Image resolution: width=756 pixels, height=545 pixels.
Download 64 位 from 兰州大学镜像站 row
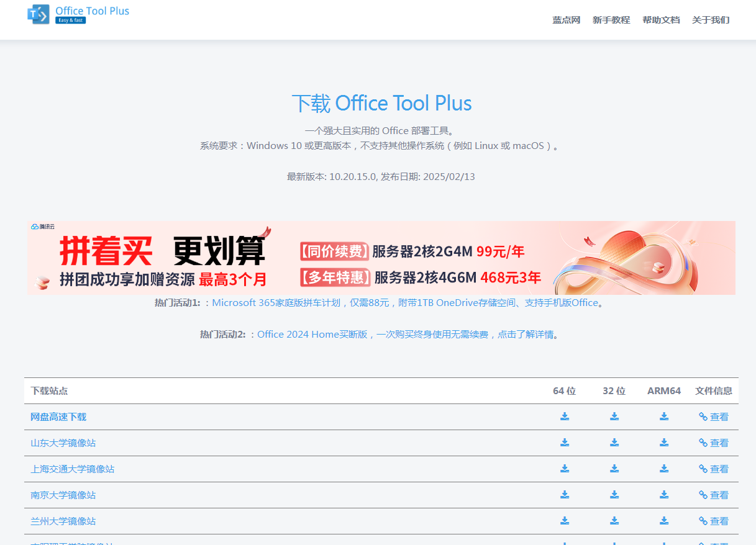[565, 521]
